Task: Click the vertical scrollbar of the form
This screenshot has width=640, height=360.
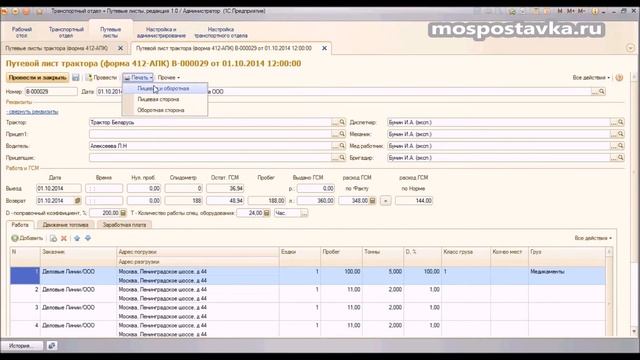Action: coord(635,204)
